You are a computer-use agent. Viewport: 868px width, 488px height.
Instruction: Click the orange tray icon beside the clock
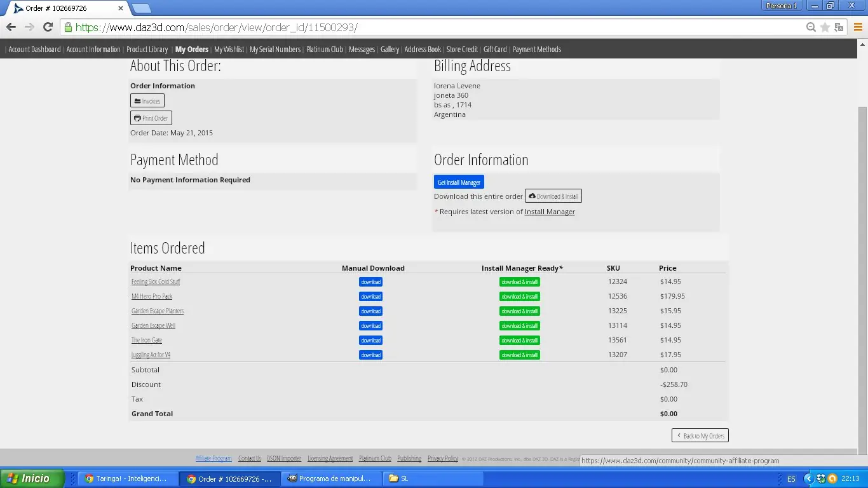coord(832,478)
